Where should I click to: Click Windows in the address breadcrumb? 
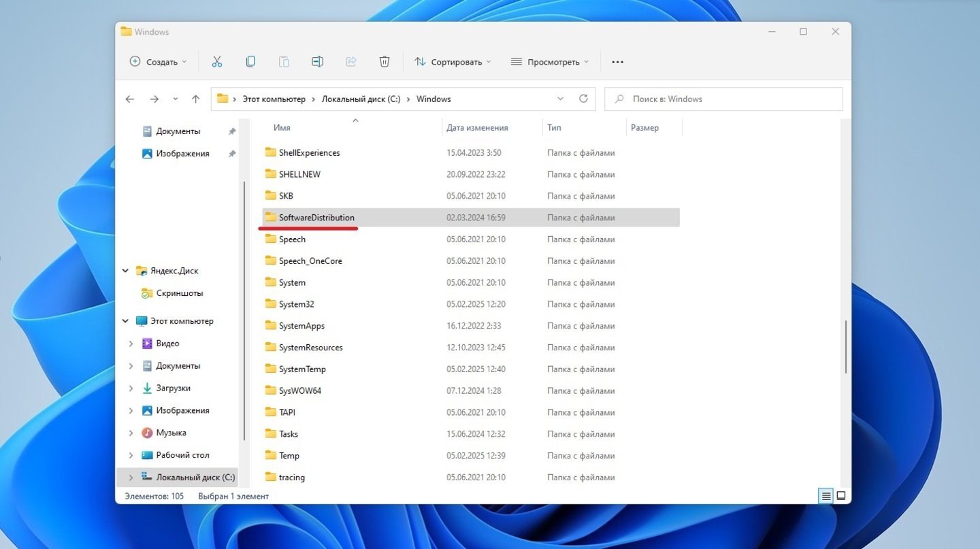(x=434, y=99)
